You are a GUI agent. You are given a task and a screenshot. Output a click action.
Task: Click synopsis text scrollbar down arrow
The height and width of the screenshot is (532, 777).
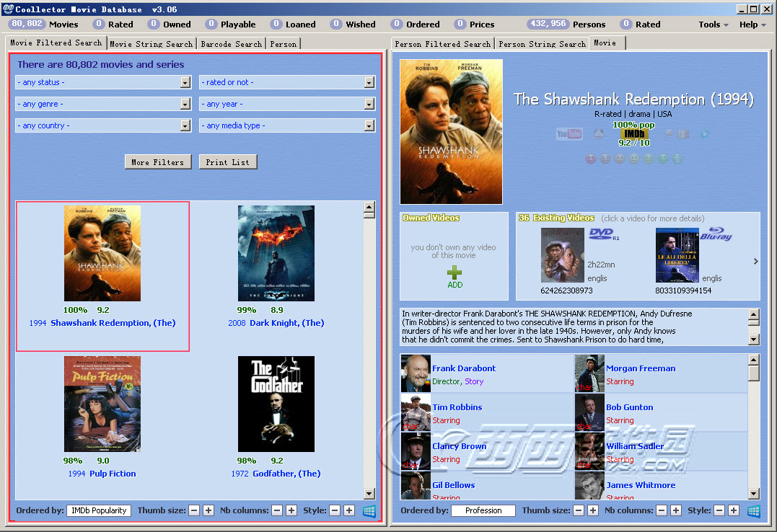(x=754, y=340)
